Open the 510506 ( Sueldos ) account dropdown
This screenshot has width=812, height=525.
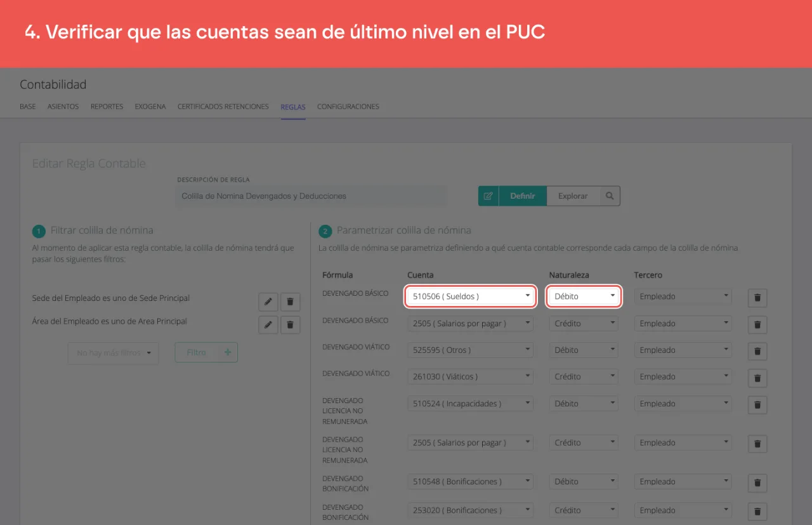[471, 296]
